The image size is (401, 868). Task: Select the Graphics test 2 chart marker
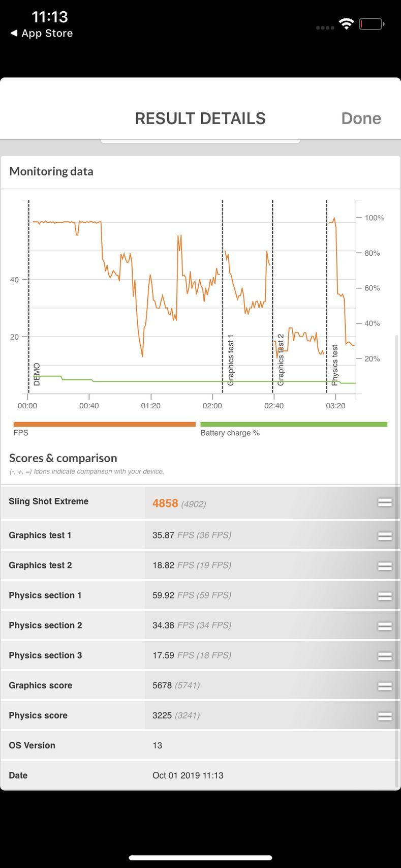tap(281, 360)
